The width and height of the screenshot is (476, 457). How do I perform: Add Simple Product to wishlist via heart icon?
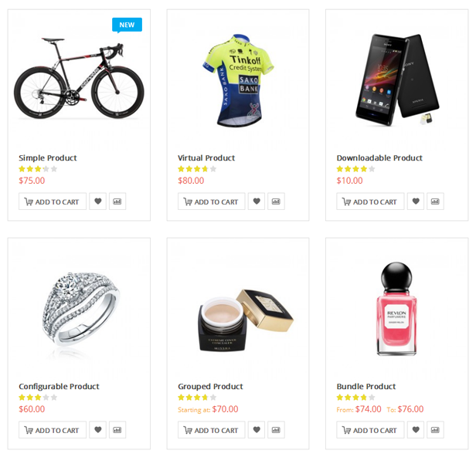tap(97, 201)
